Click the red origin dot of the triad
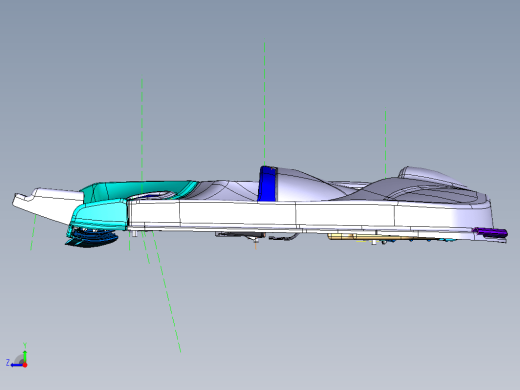Screen dimensions: 520x390 click(25, 365)
